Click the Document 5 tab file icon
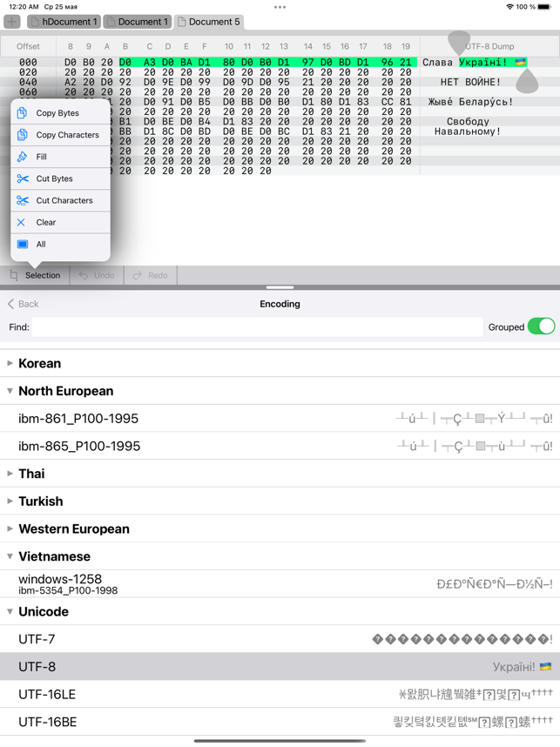This screenshot has width=560, height=747. (182, 22)
